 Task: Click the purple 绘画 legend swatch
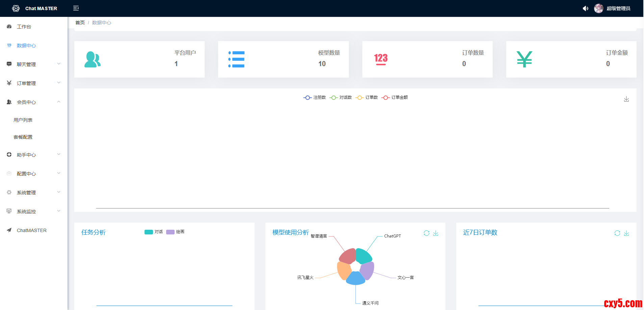[170, 232]
